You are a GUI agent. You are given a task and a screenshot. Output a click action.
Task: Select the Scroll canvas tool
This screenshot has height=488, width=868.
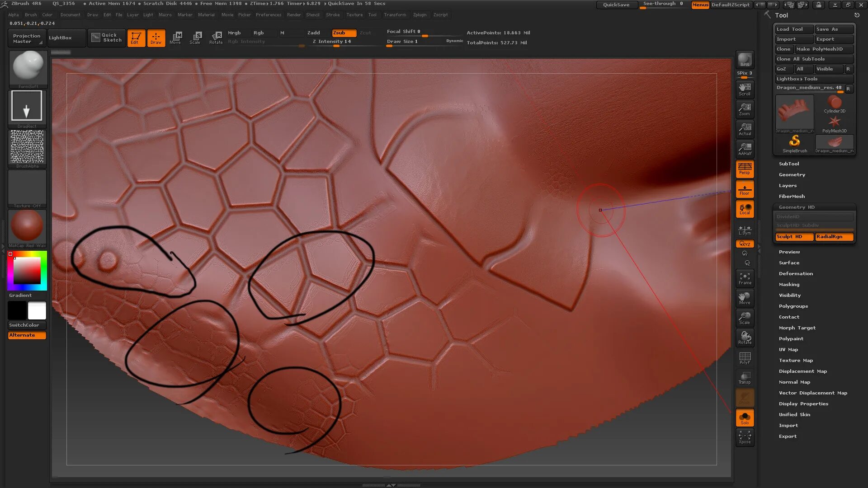coord(745,89)
